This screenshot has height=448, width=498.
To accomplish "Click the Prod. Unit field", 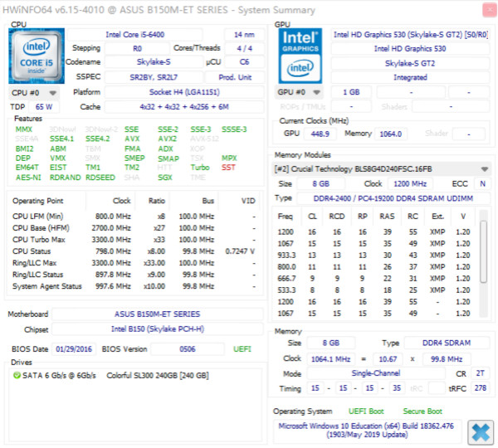I will pyautogui.click(x=235, y=77).
